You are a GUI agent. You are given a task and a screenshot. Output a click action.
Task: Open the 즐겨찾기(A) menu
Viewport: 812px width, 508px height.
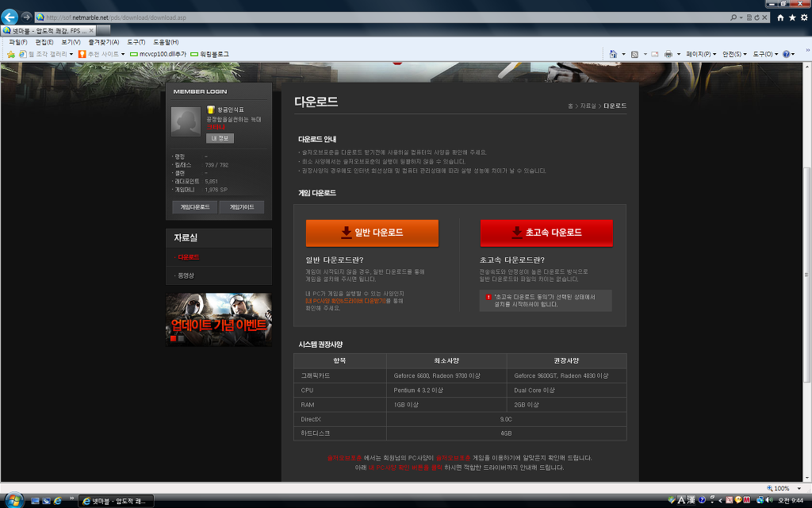pyautogui.click(x=104, y=42)
